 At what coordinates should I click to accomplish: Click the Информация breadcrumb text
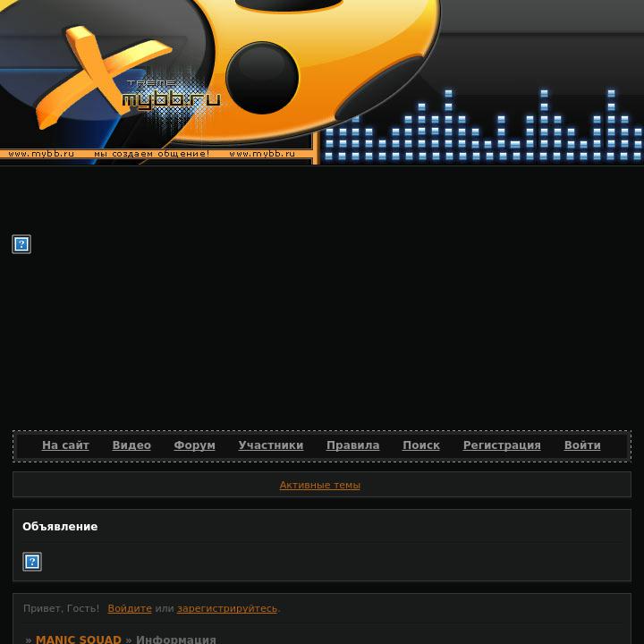point(176,639)
